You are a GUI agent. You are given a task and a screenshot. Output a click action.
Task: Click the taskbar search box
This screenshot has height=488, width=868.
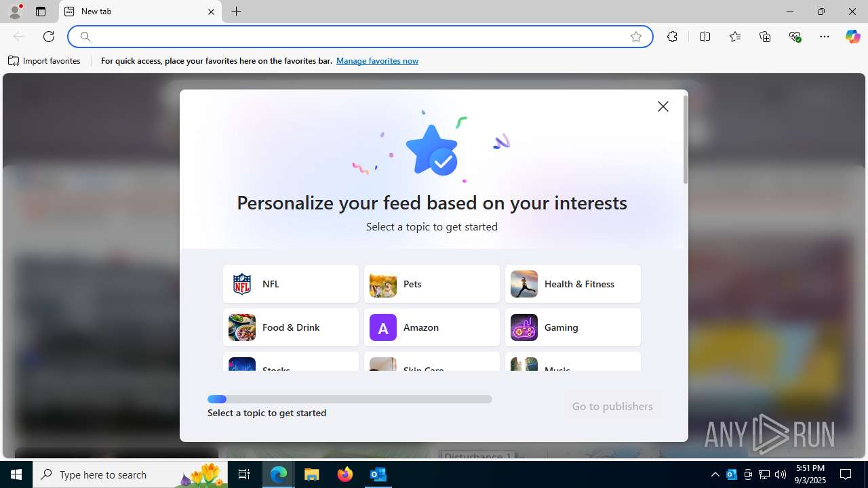(x=132, y=474)
